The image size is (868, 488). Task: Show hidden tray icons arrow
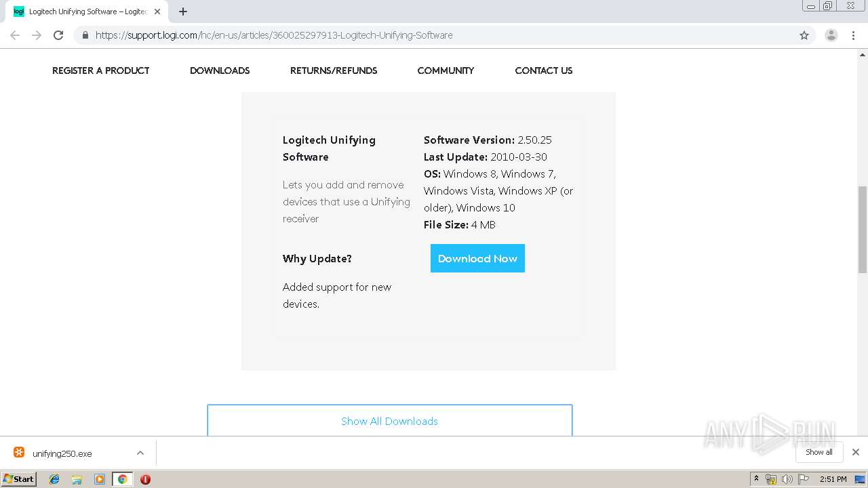pos(756,479)
